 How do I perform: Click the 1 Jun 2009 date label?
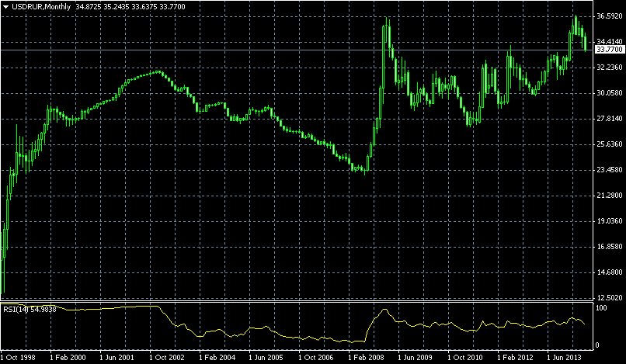point(416,356)
